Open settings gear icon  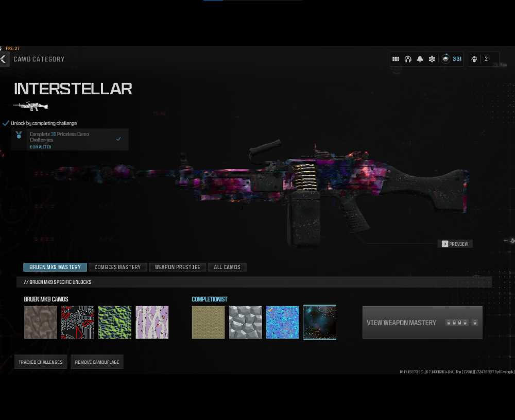click(x=432, y=59)
